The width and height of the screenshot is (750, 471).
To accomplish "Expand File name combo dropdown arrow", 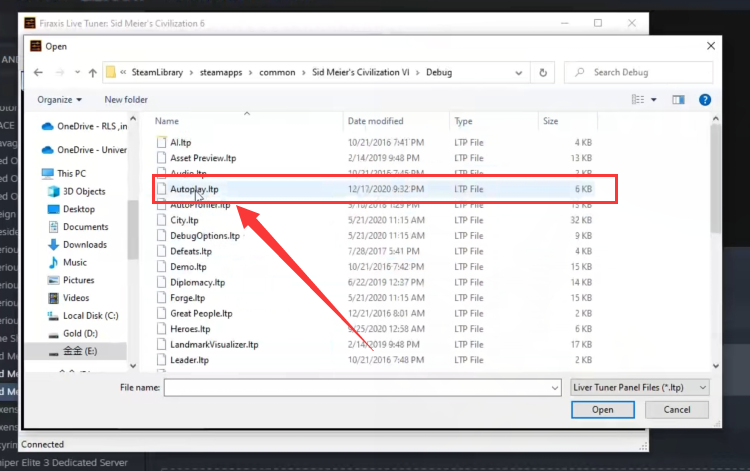I will (x=555, y=388).
